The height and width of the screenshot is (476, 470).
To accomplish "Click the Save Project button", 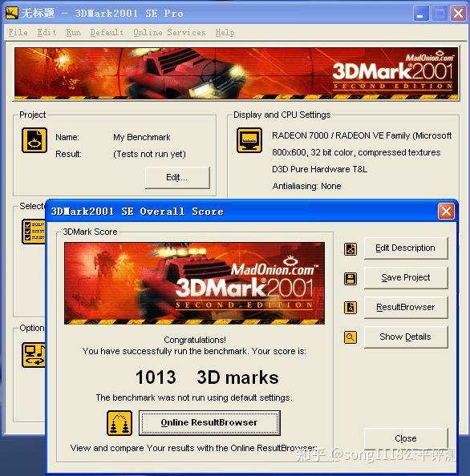I will point(406,278).
